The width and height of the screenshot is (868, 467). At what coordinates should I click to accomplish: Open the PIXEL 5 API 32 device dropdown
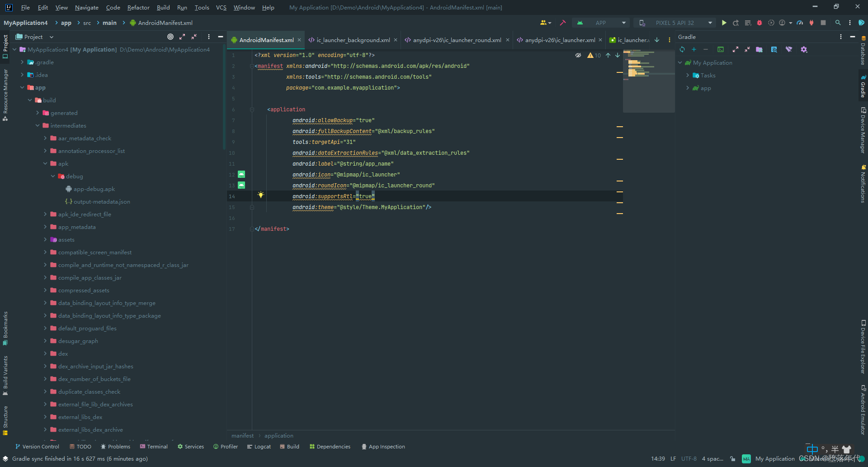pos(675,23)
